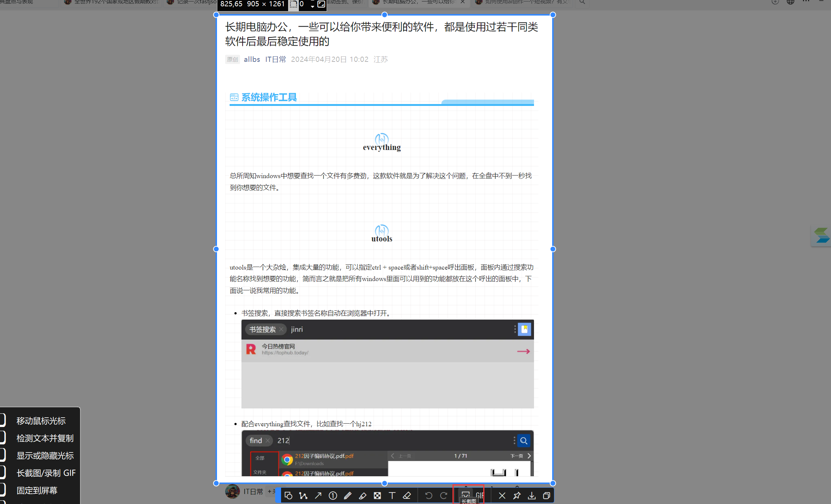Cancel the screenshot with X icon
The image size is (831, 504).
(502, 495)
